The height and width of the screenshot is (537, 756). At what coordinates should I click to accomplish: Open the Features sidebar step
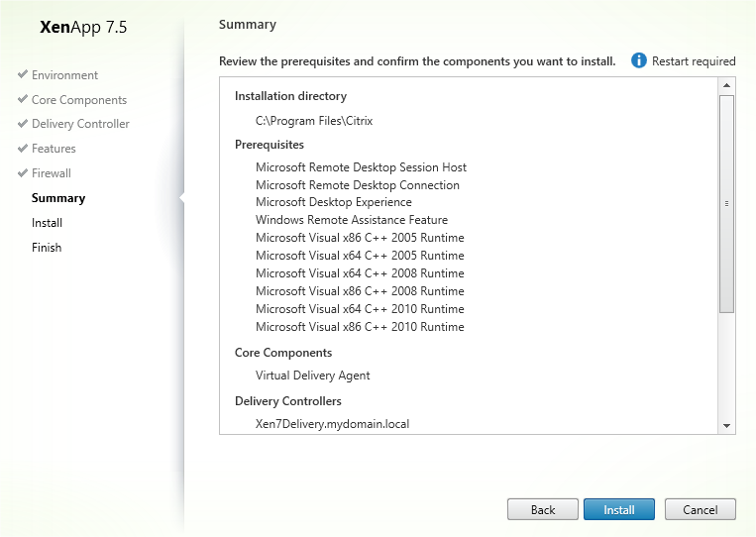[x=54, y=149]
